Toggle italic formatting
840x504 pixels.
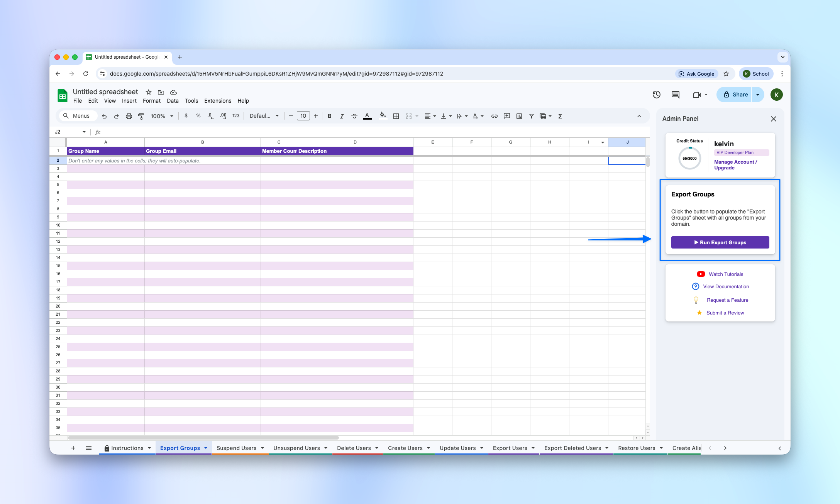tap(342, 116)
